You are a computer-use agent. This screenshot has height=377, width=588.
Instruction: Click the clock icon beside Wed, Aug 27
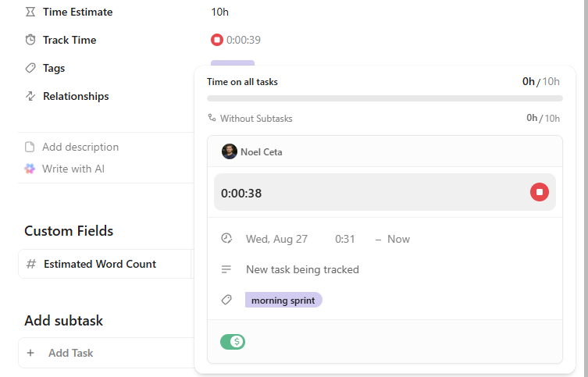click(x=226, y=239)
